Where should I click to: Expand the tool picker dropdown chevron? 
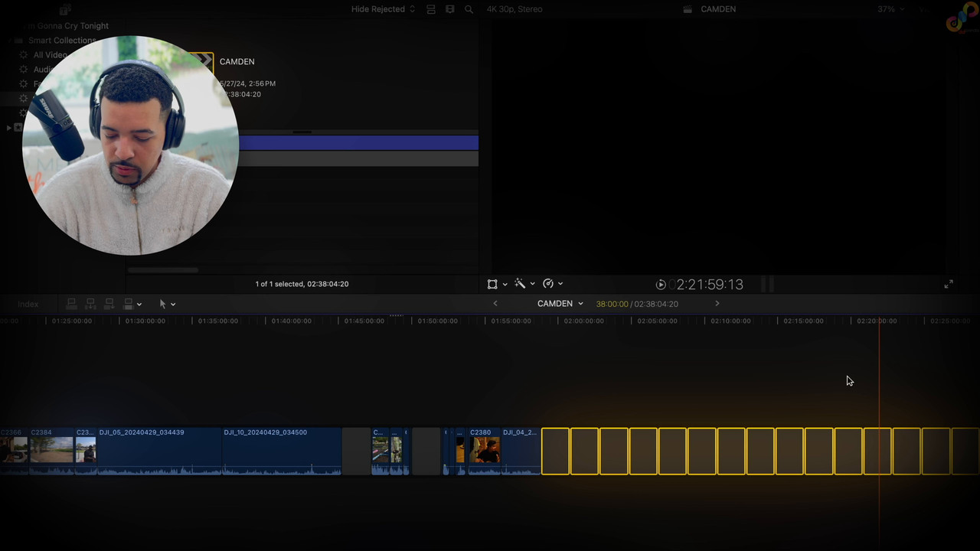[173, 305]
